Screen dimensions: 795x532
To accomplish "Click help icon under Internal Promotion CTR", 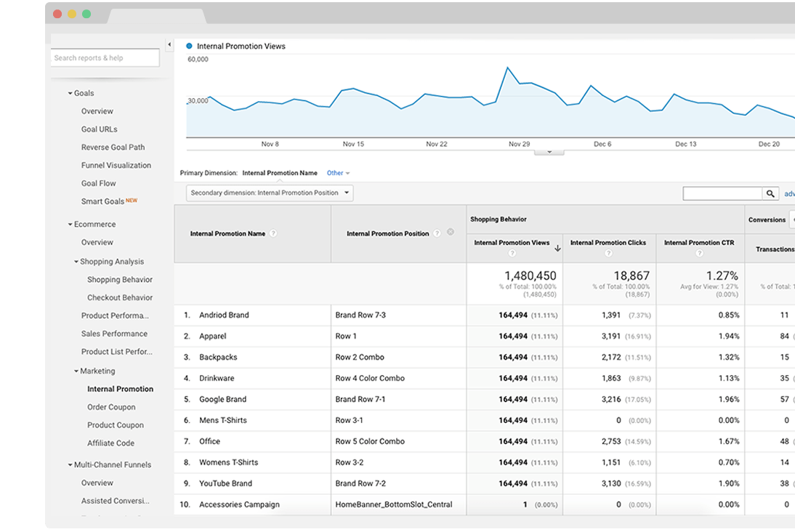I will 699,254.
